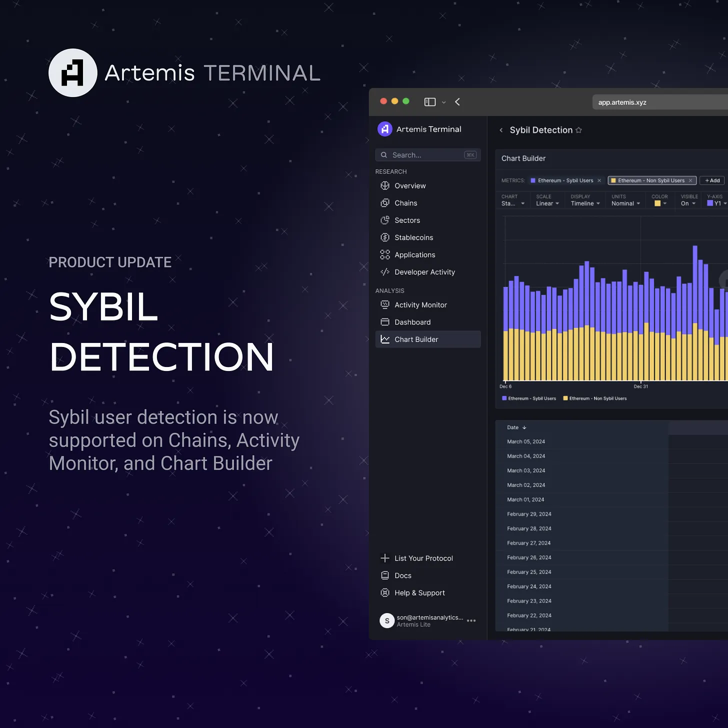Click the user avatar labeled S

pos(387,620)
